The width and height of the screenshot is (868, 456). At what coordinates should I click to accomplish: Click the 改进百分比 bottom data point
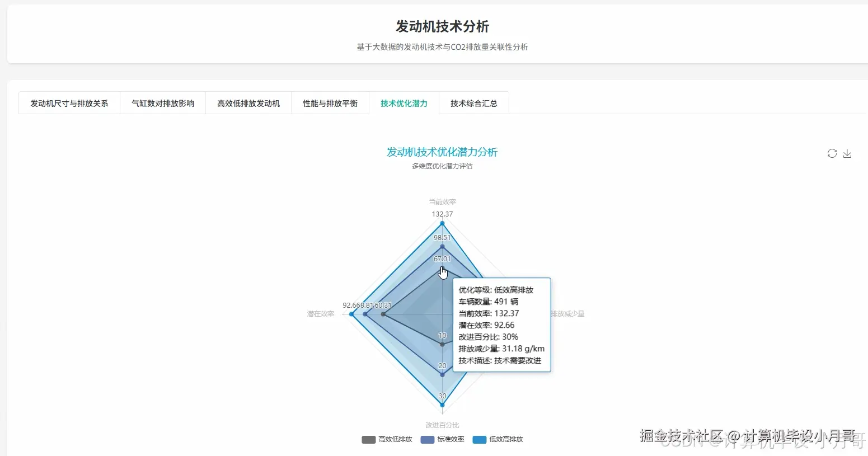click(x=442, y=404)
